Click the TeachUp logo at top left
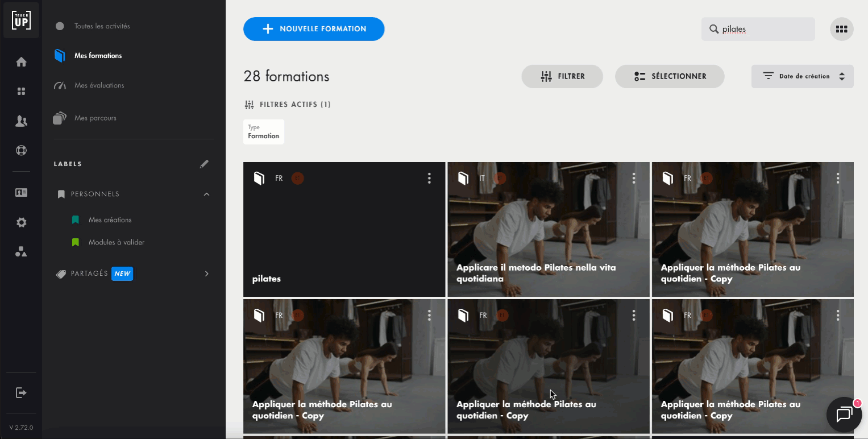868x439 pixels. 21,20
